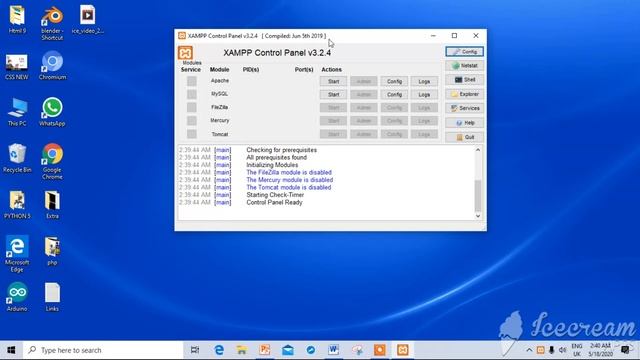Image resolution: width=640 pixels, height=360 pixels.
Task: Show hidden system tray icons
Action: 529,350
